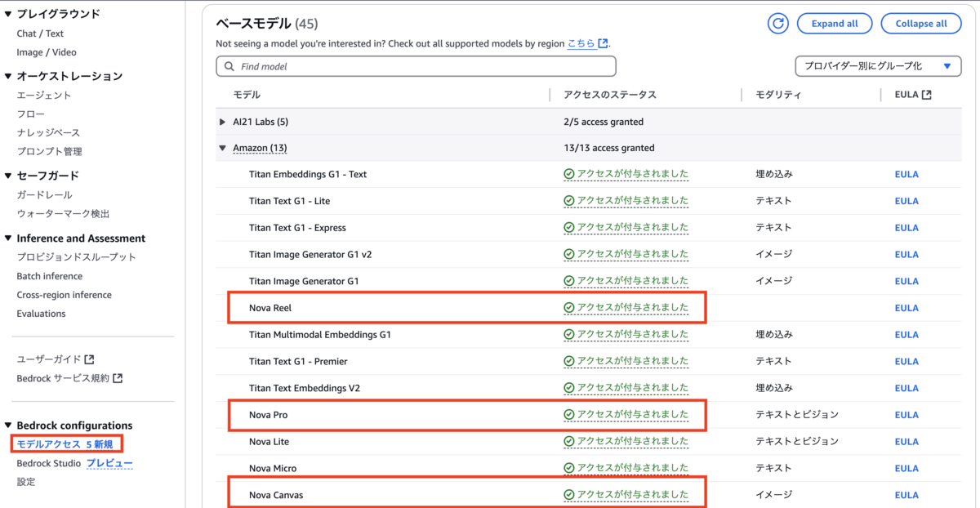Click external link icon beside ユーザーガイド
Viewport: 980px width, 508px height.
[x=90, y=359]
